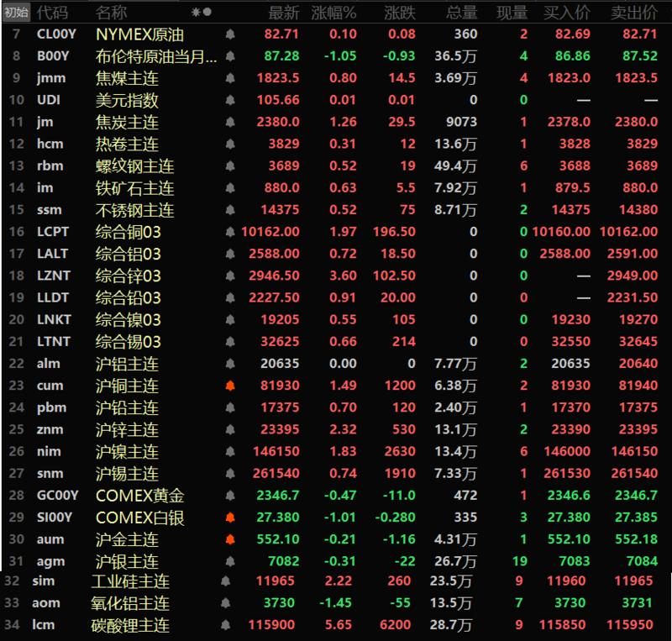Click the dot icon in the header
The image size is (672, 641).
click(207, 12)
